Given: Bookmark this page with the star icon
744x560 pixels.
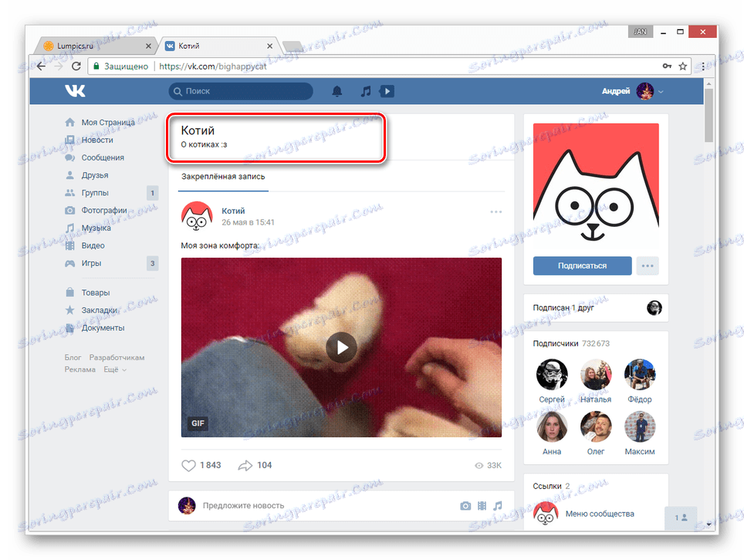Looking at the screenshot, I should pyautogui.click(x=683, y=66).
